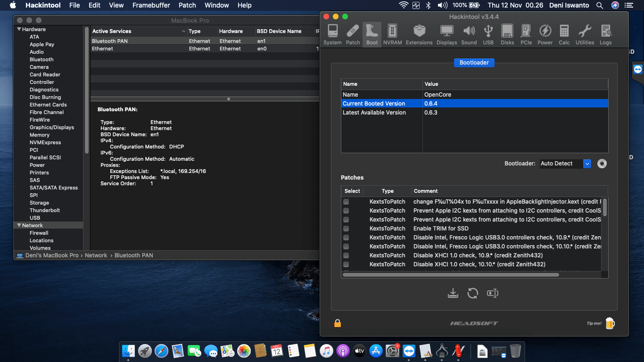This screenshot has height=362, width=644.
Task: Select the Ethernet en0 service row
Action: pyautogui.click(x=205, y=49)
